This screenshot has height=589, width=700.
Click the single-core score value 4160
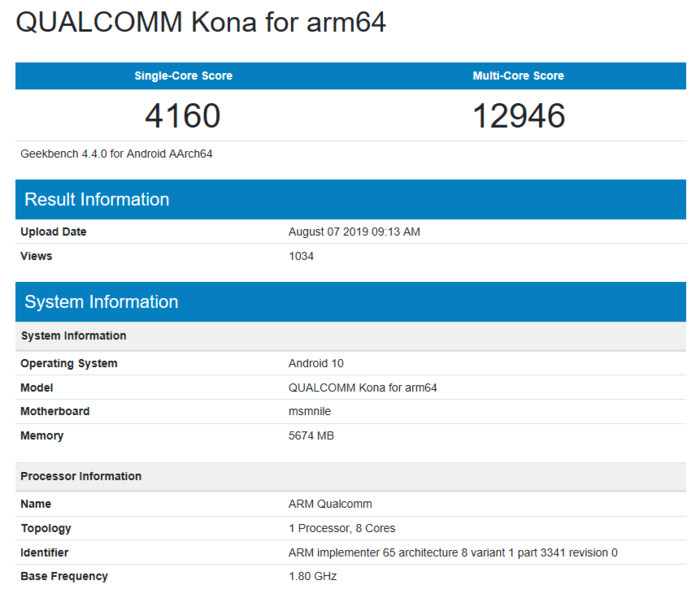click(x=182, y=116)
